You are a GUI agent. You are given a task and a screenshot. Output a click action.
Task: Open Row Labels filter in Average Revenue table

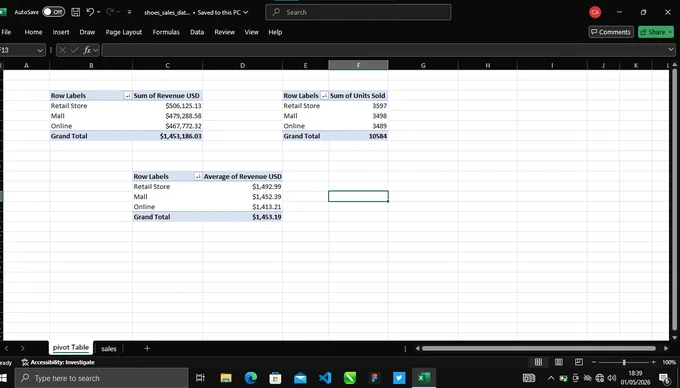click(198, 176)
